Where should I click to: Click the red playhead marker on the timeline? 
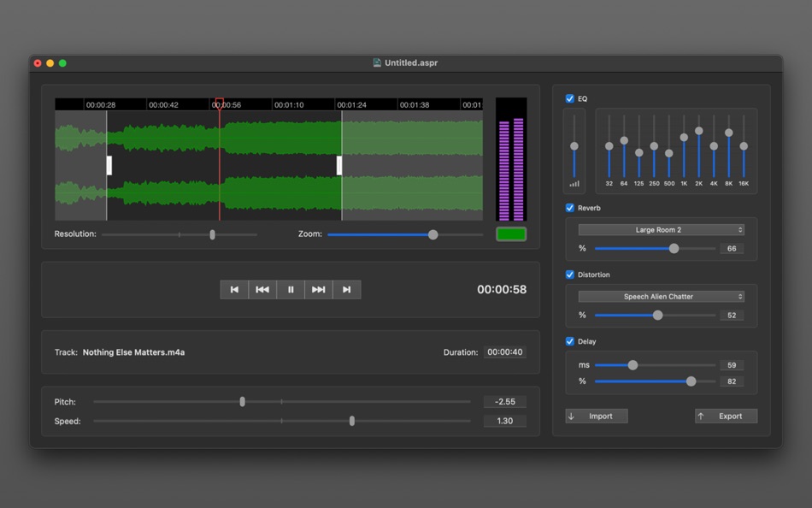(x=220, y=103)
